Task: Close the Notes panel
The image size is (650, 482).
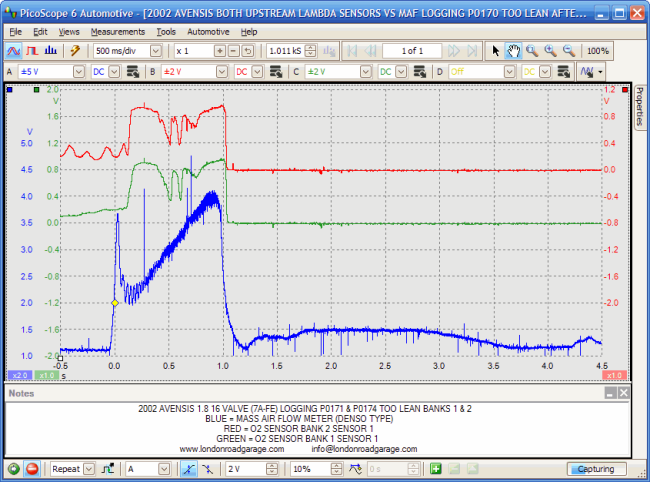Action: pyautogui.click(x=624, y=393)
